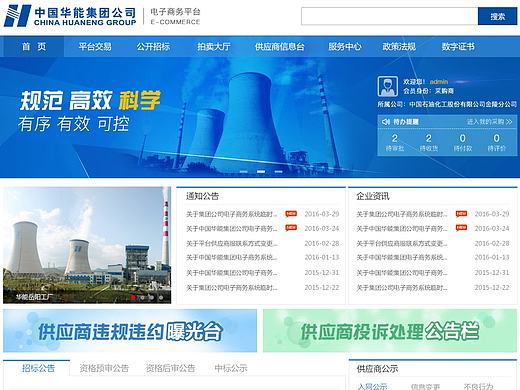
Task: Open 公开招标 navigation item
Action: pyautogui.click(x=153, y=46)
